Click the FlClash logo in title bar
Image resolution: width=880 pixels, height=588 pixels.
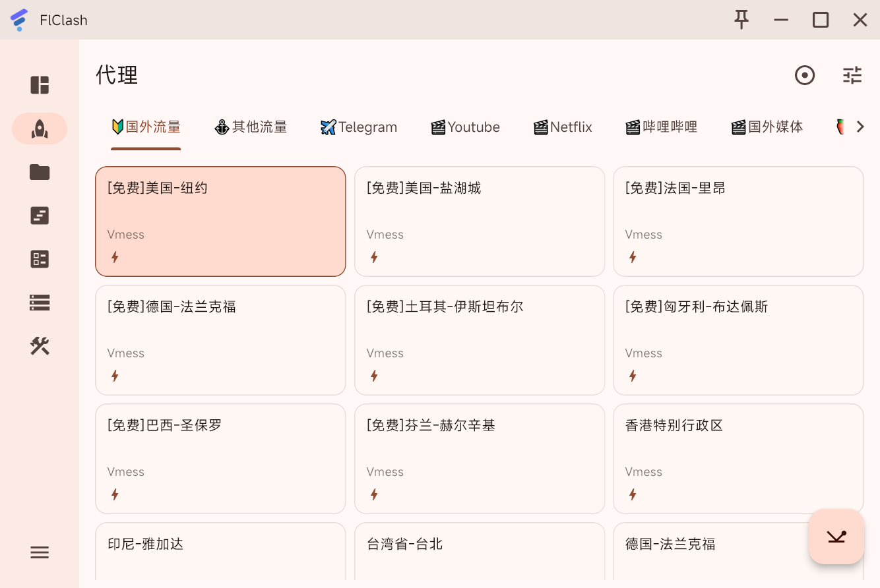20,20
